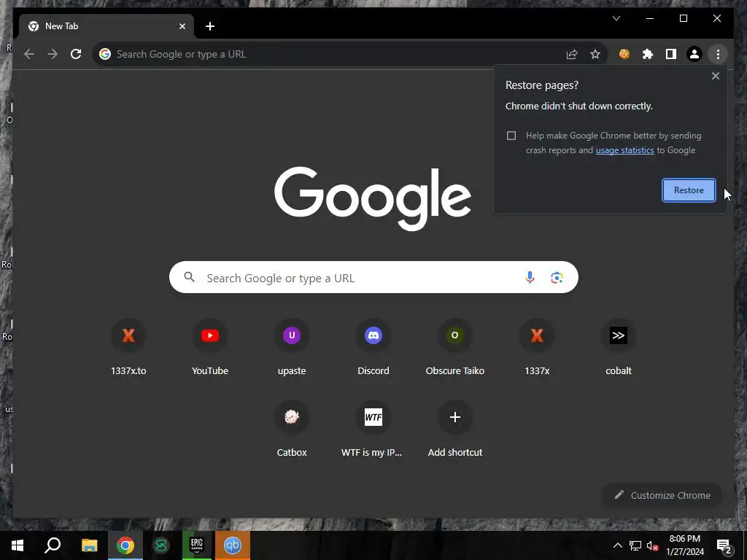Click the share page icon in address bar

[572, 54]
